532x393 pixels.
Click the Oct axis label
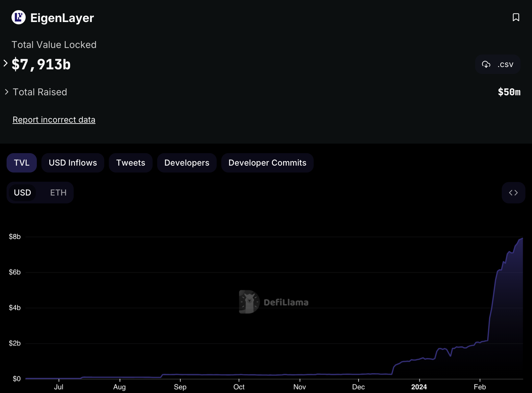239,387
